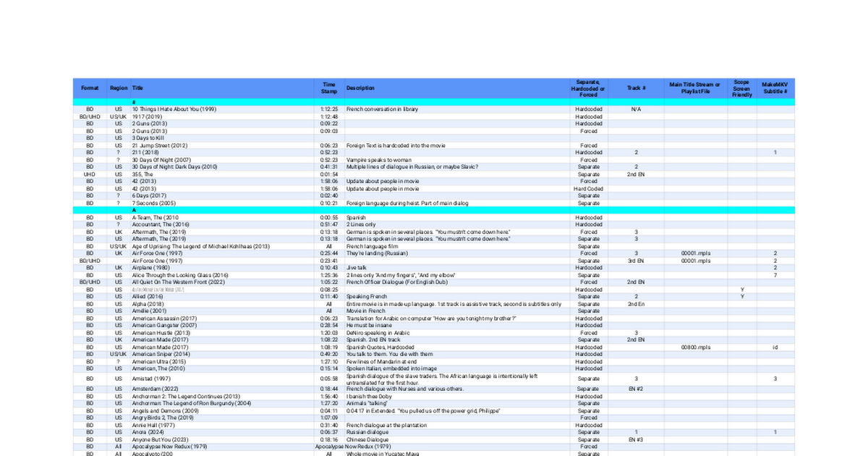This screenshot has height=456, width=868.
Task: Click the 'EN #2' track cell
Action: pos(636,389)
